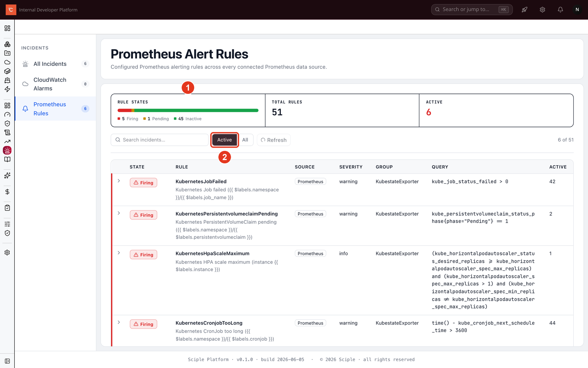This screenshot has width=588, height=368.
Task: Open the cloud icon in left rail
Action: pyautogui.click(x=7, y=62)
